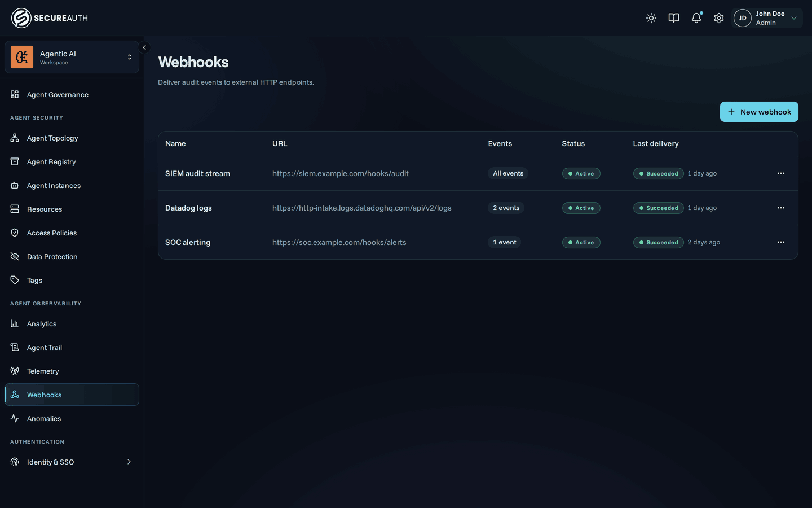The image size is (812, 508).
Task: Click Succeeded badge for Datadog logs
Action: click(x=659, y=208)
